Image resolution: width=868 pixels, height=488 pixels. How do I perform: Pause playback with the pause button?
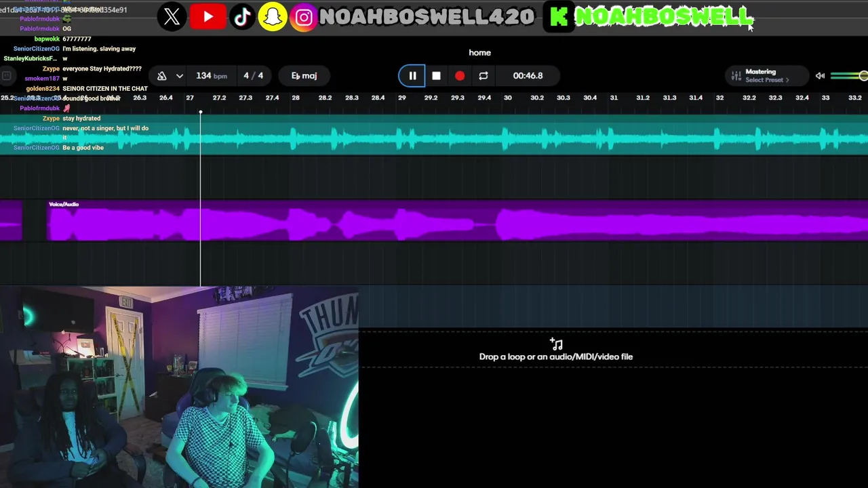pos(412,76)
